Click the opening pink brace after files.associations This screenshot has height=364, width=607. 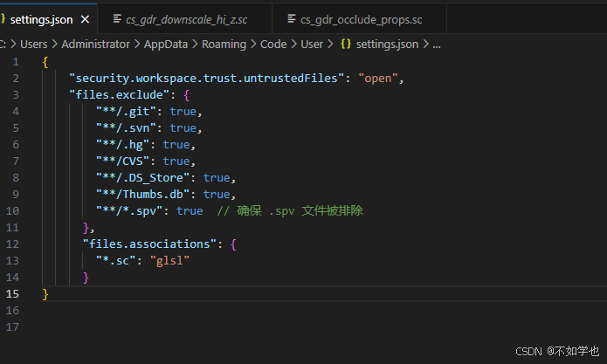(233, 244)
